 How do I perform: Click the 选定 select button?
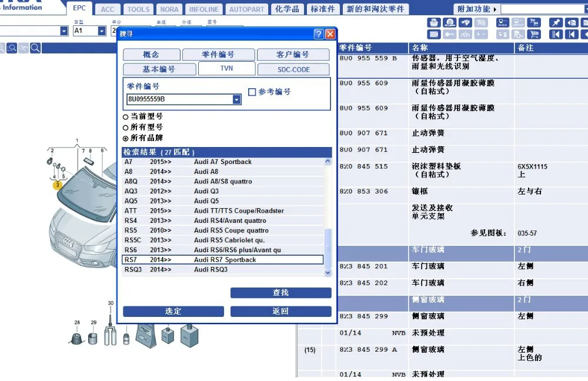coord(173,311)
